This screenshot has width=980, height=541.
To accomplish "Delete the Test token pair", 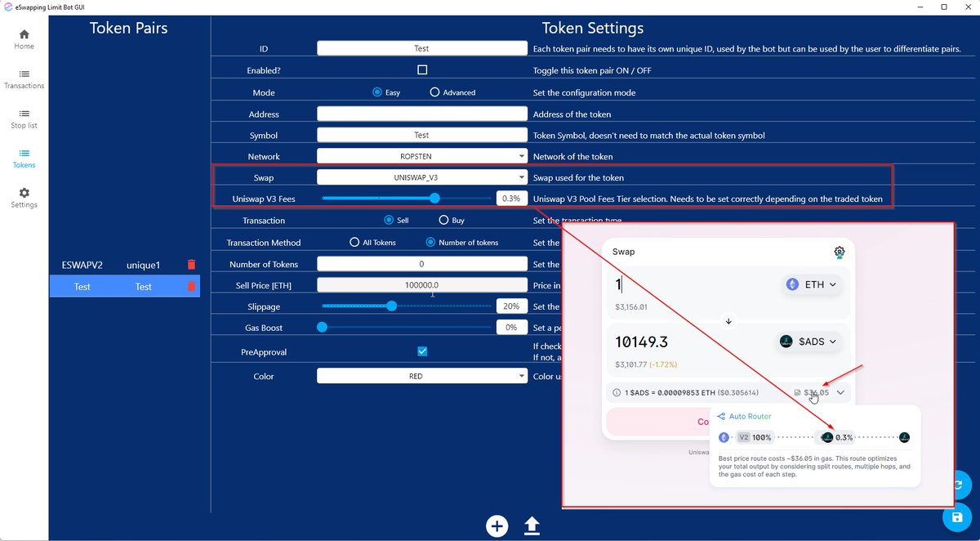I will click(x=191, y=286).
